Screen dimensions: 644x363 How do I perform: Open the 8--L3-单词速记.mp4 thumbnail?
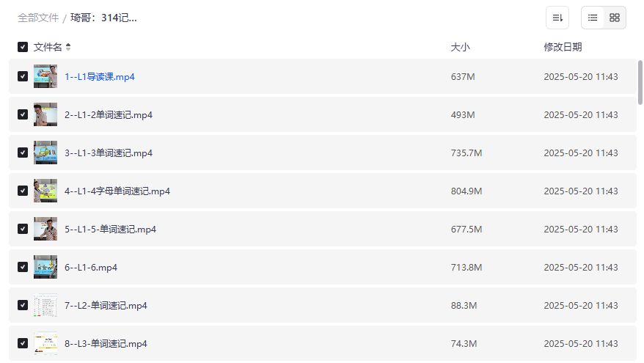(45, 343)
